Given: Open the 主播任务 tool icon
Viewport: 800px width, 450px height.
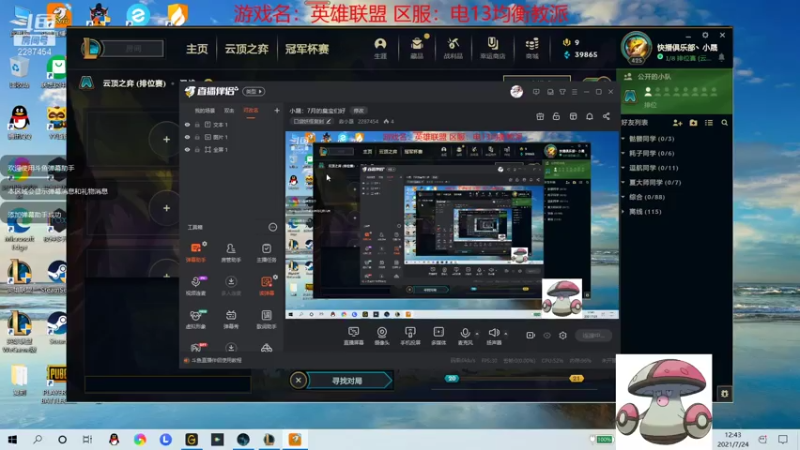Looking at the screenshot, I should 266,252.
